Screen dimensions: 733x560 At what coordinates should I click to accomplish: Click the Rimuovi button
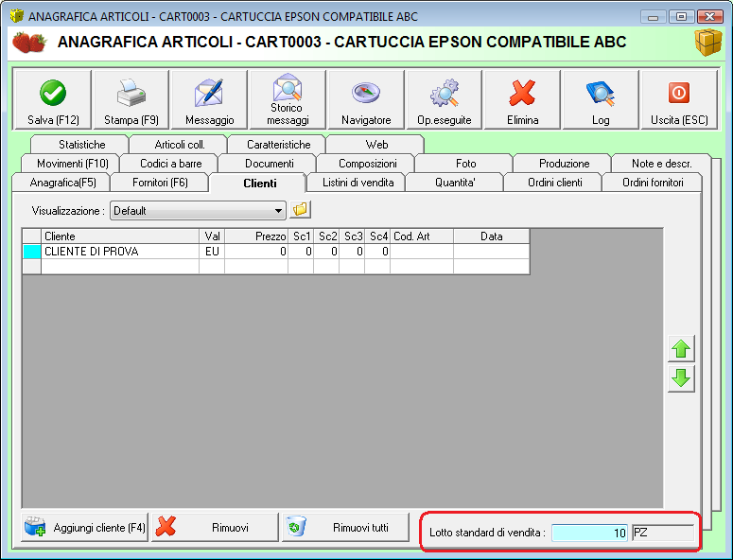215,527
